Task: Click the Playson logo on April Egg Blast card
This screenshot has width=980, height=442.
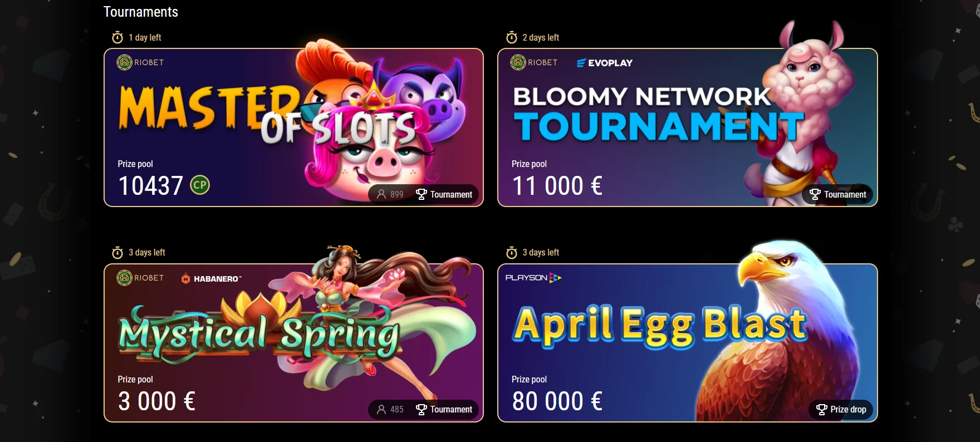Action: point(533,278)
